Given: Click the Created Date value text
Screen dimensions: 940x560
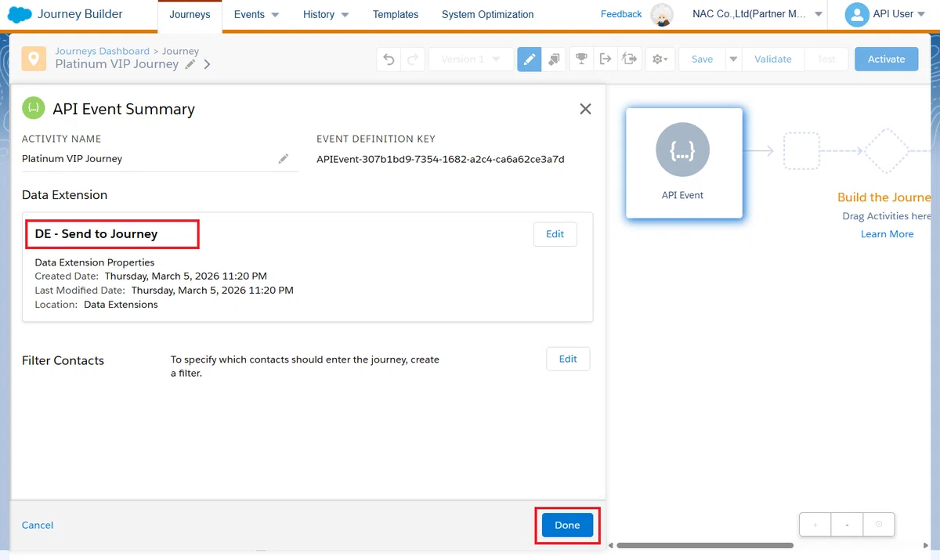Looking at the screenshot, I should click(x=186, y=276).
